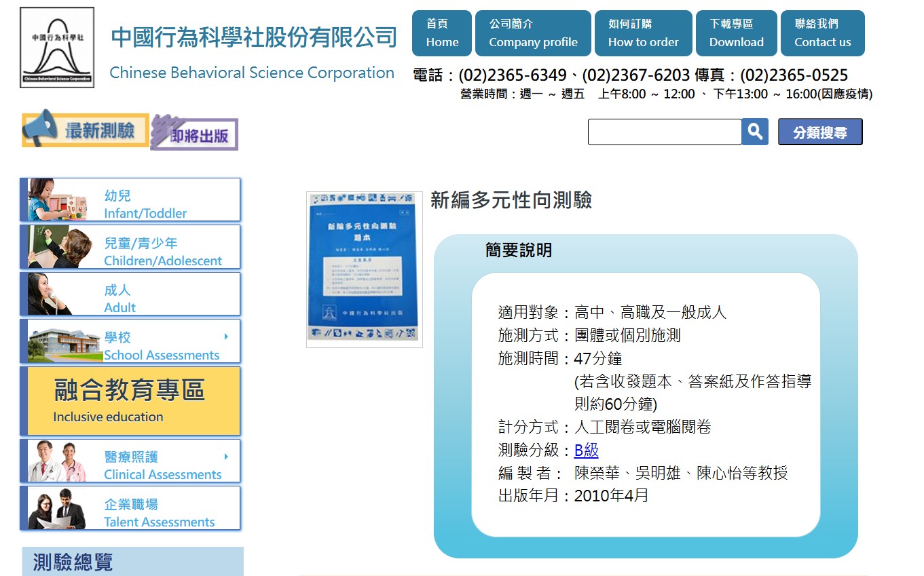Click the 分類搜尋 category search button
This screenshot has height=576, width=924.
pyautogui.click(x=820, y=132)
